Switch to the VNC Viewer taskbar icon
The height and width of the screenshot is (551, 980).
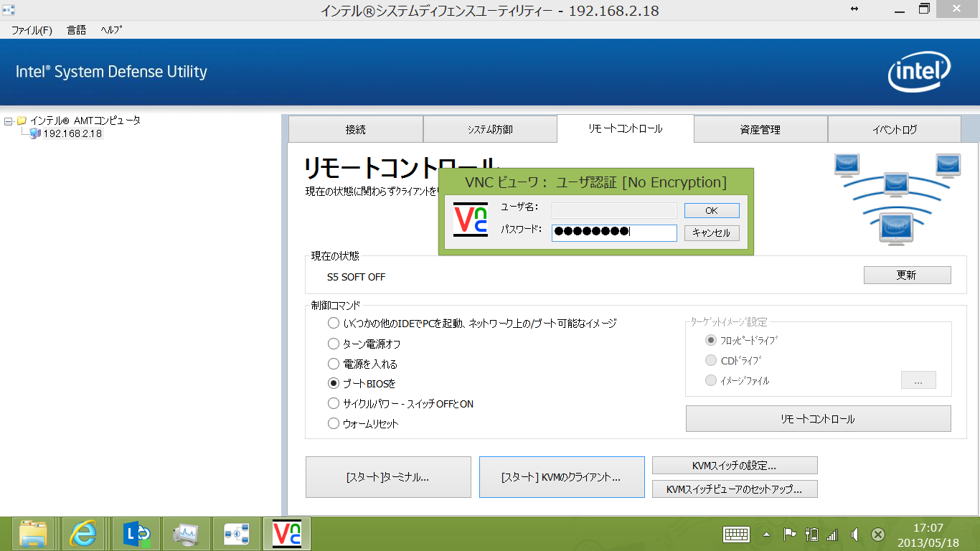[287, 534]
